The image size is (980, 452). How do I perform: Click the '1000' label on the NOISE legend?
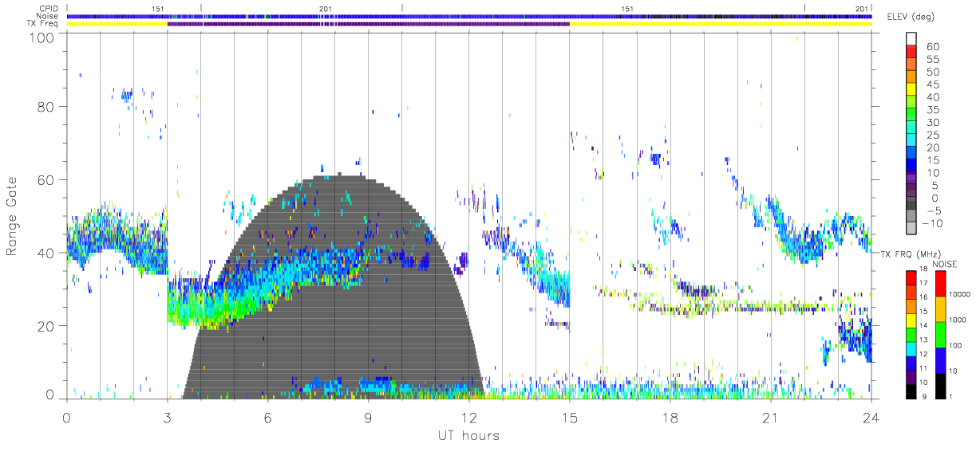[959, 321]
